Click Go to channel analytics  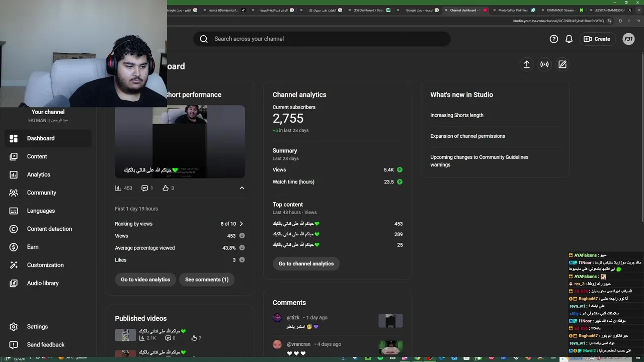coord(306,263)
